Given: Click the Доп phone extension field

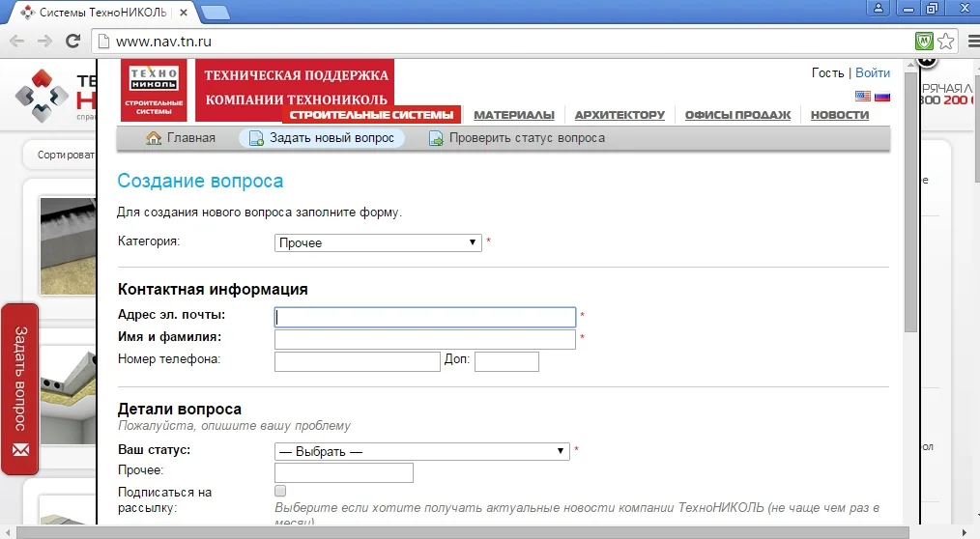Looking at the screenshot, I should coord(506,361).
